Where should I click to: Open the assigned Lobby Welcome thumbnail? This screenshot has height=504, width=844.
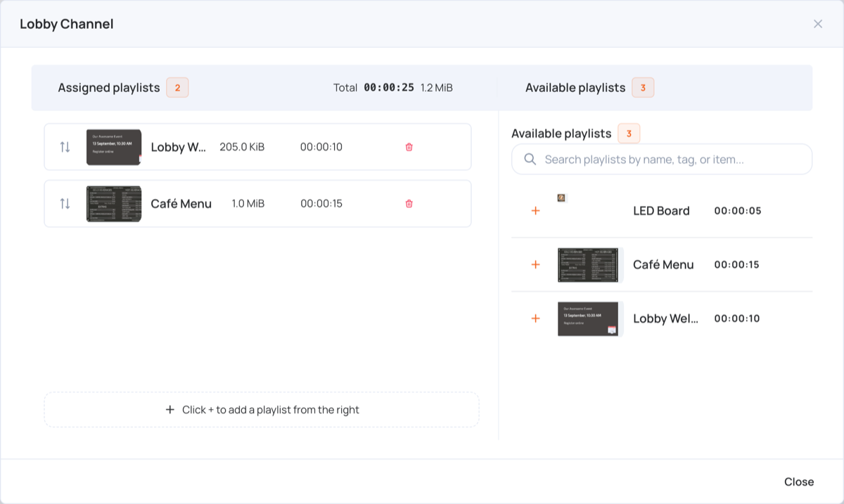[114, 147]
